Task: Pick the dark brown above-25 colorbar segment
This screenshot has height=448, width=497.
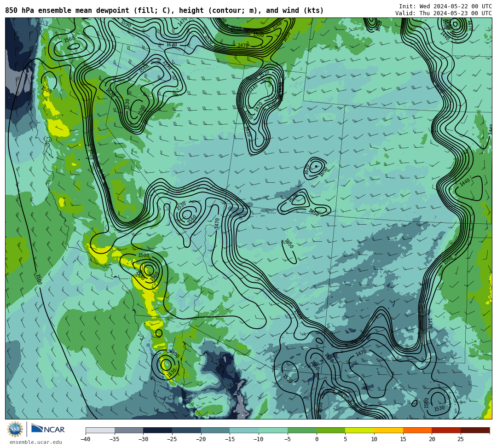Action: click(475, 431)
